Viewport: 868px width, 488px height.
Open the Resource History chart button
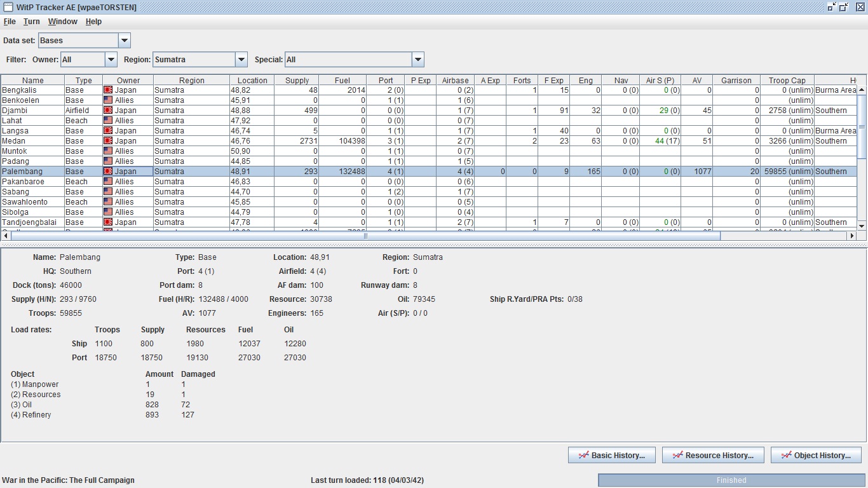[x=713, y=455]
